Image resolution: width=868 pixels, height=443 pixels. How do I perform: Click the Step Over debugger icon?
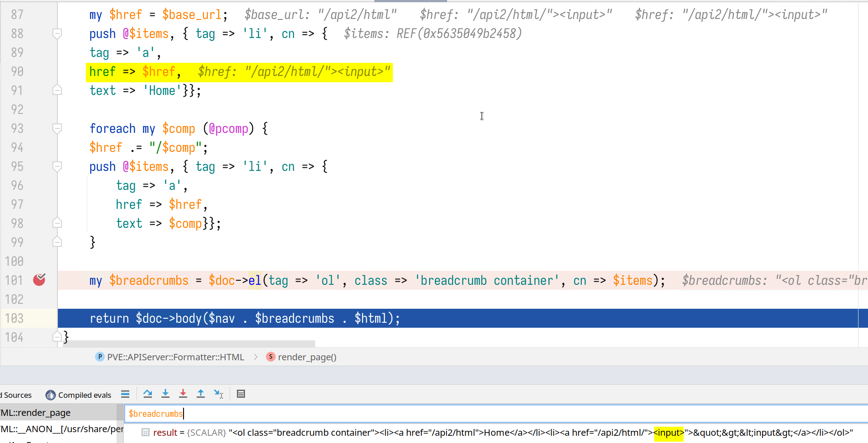click(147, 394)
